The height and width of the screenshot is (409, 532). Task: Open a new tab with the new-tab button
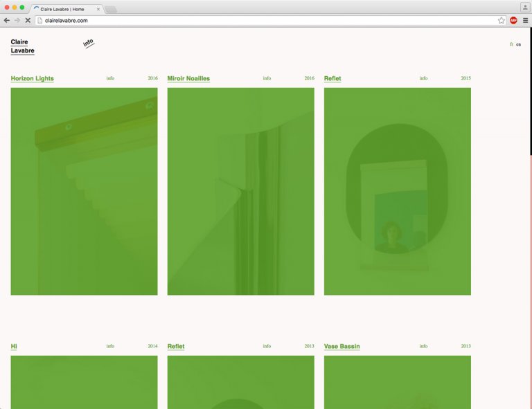(111, 9)
